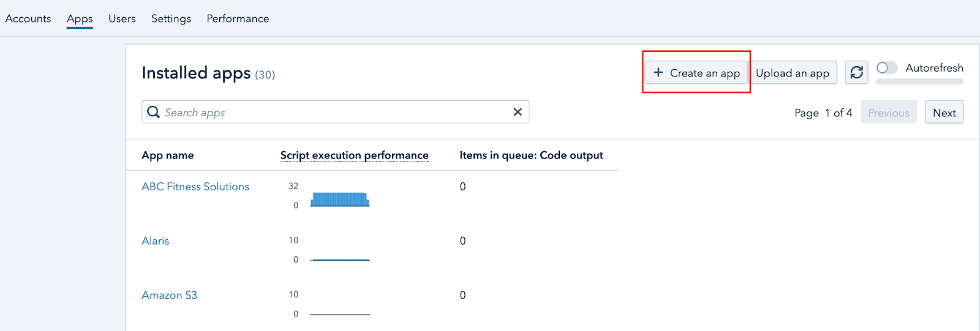The width and height of the screenshot is (980, 331).
Task: Click the plus icon on Create an app
Action: [658, 73]
